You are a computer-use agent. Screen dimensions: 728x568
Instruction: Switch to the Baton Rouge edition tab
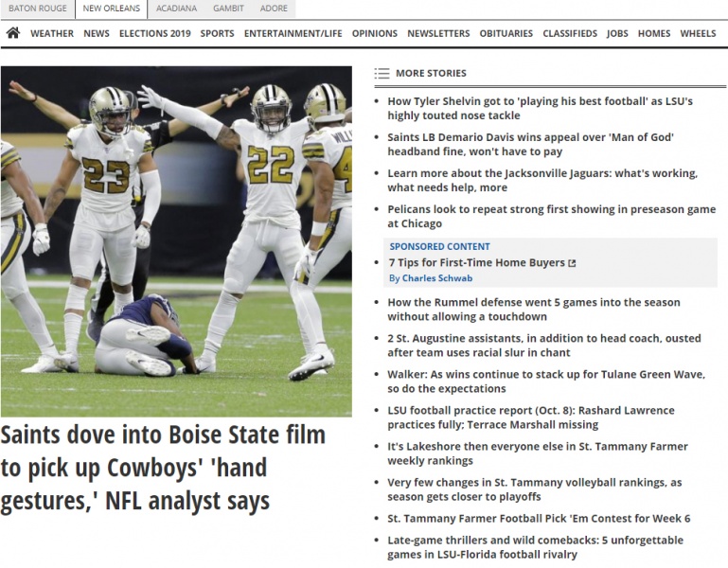click(x=37, y=9)
